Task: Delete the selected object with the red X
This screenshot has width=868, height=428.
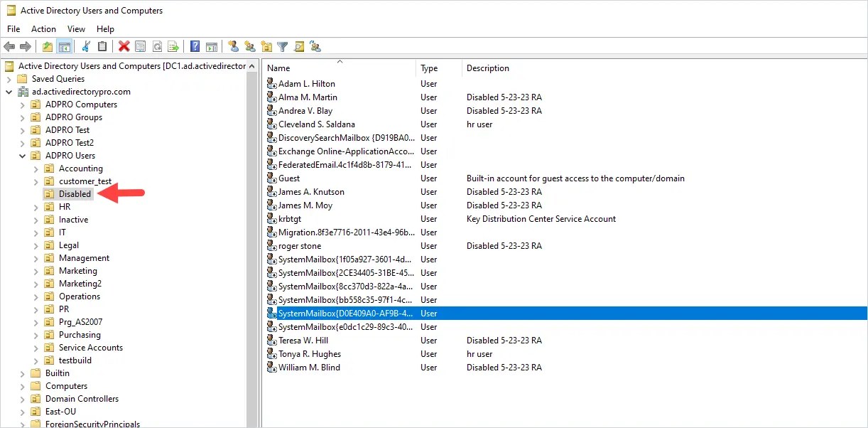Action: [123, 46]
